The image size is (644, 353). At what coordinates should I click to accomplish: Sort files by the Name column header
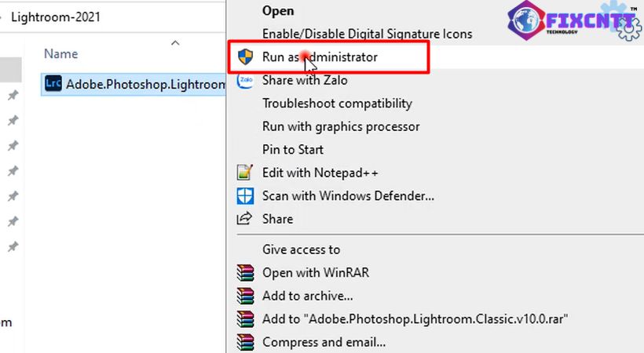coord(60,54)
